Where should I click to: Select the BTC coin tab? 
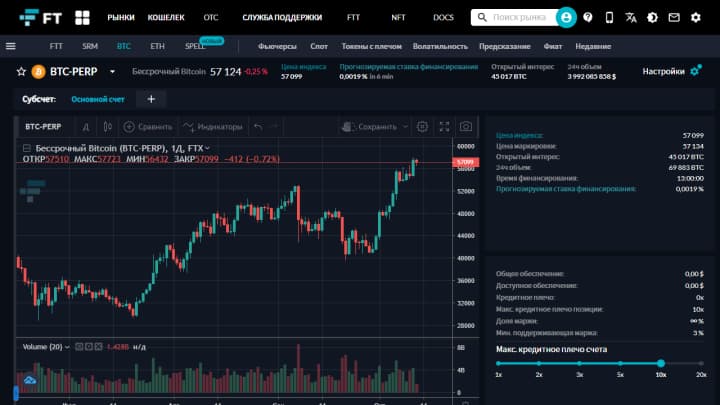(124, 46)
